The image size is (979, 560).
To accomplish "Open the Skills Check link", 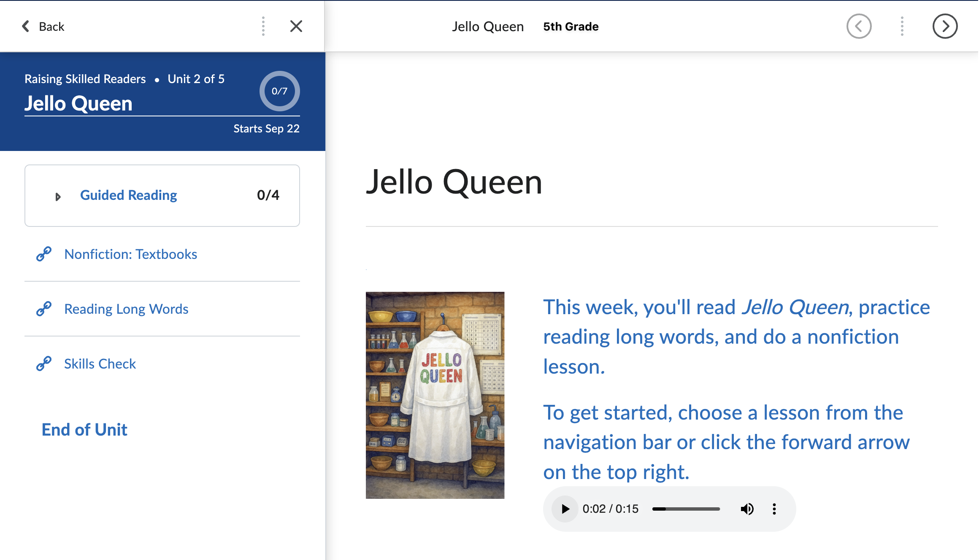I will click(100, 364).
